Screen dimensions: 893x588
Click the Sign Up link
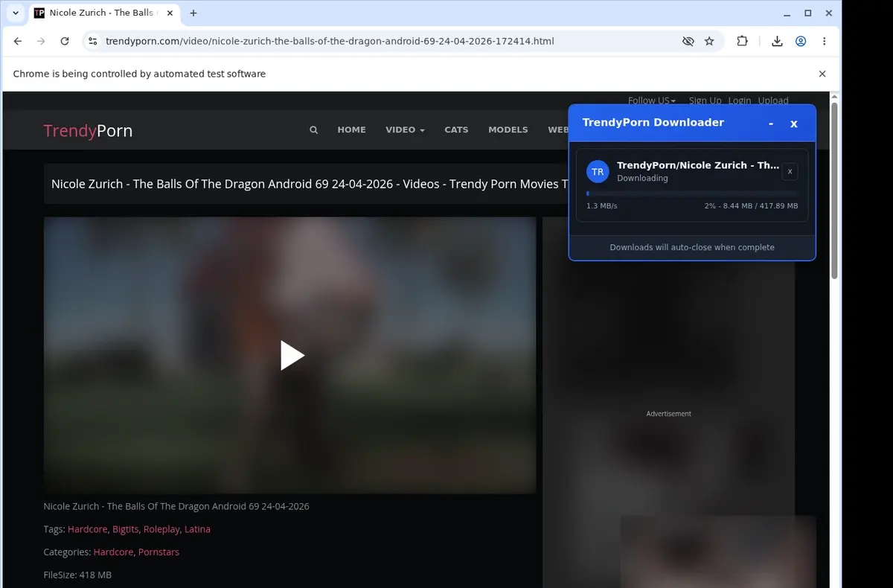click(x=705, y=100)
